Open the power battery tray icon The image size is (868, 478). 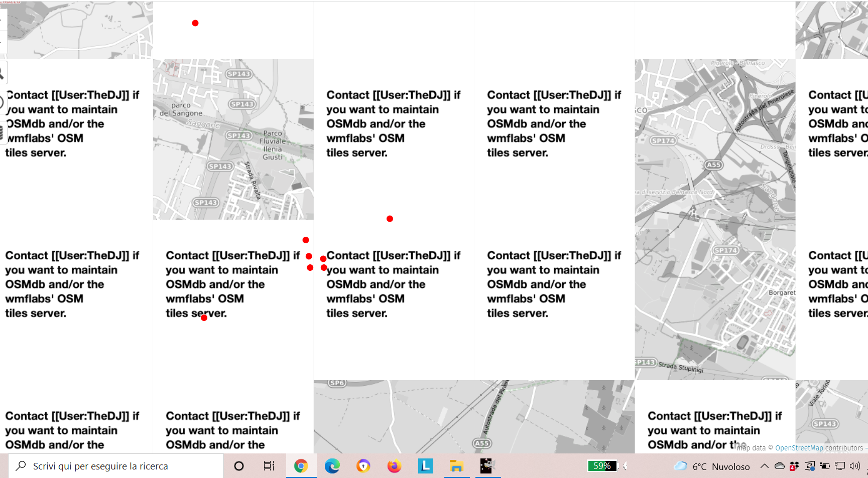point(824,466)
